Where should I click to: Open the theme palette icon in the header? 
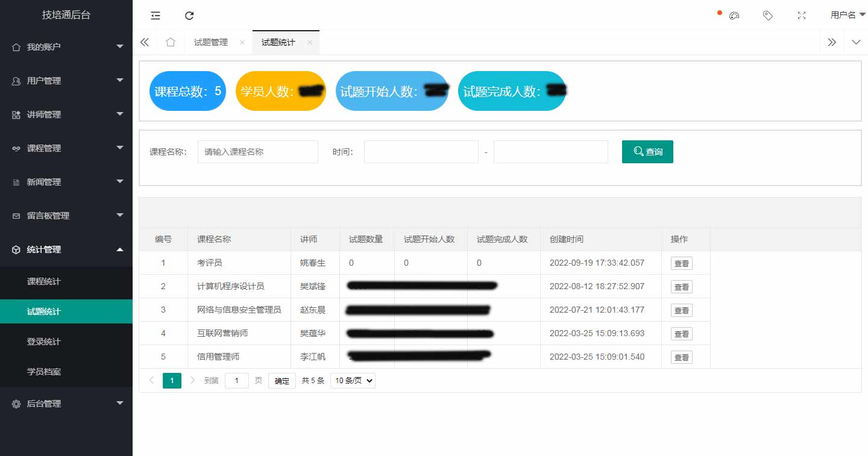tap(734, 15)
